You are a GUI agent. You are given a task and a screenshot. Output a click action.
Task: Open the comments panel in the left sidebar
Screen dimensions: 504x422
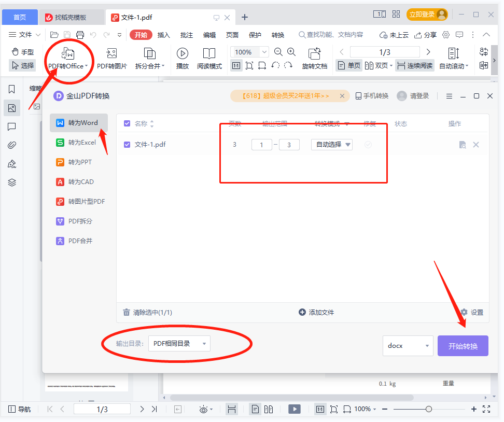pos(12,126)
